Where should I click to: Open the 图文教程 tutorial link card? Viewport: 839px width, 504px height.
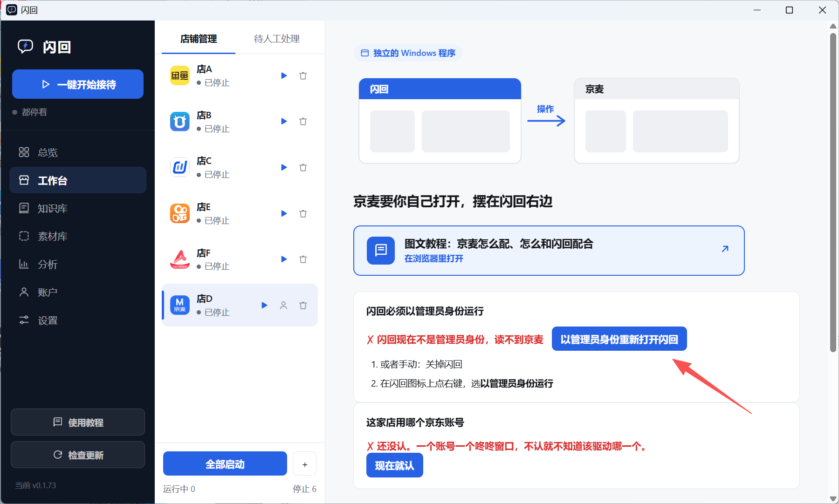point(549,251)
